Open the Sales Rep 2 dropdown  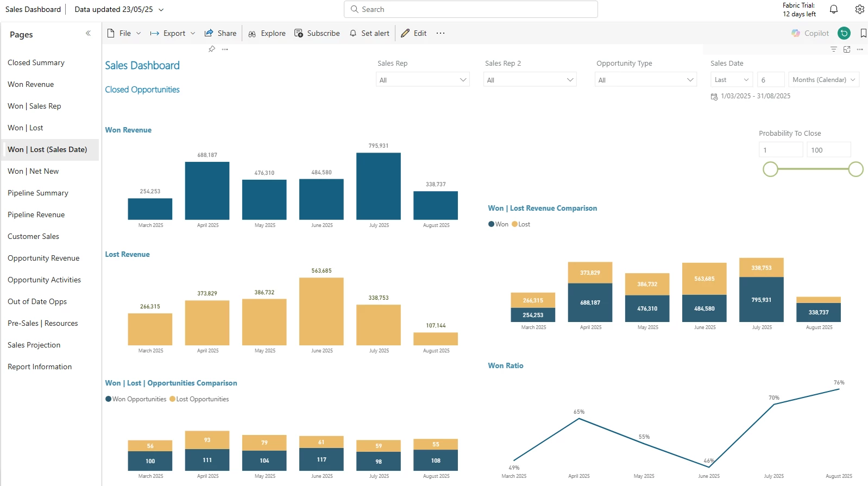click(x=530, y=80)
